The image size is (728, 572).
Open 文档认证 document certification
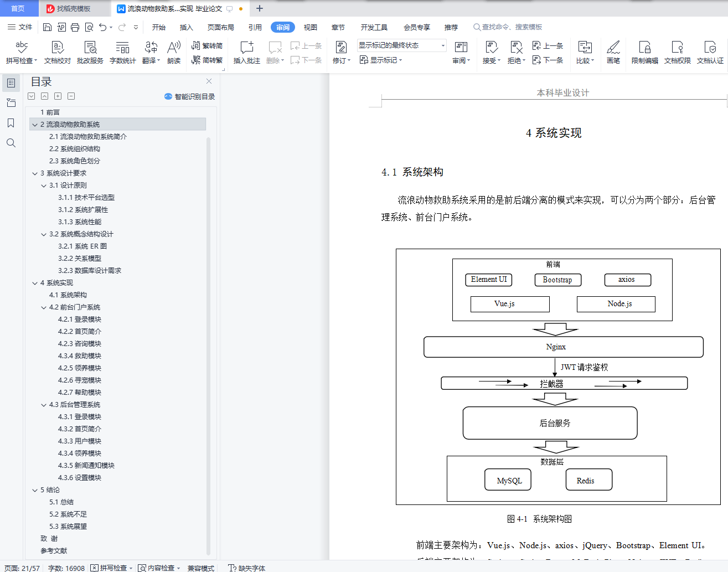(x=710, y=53)
